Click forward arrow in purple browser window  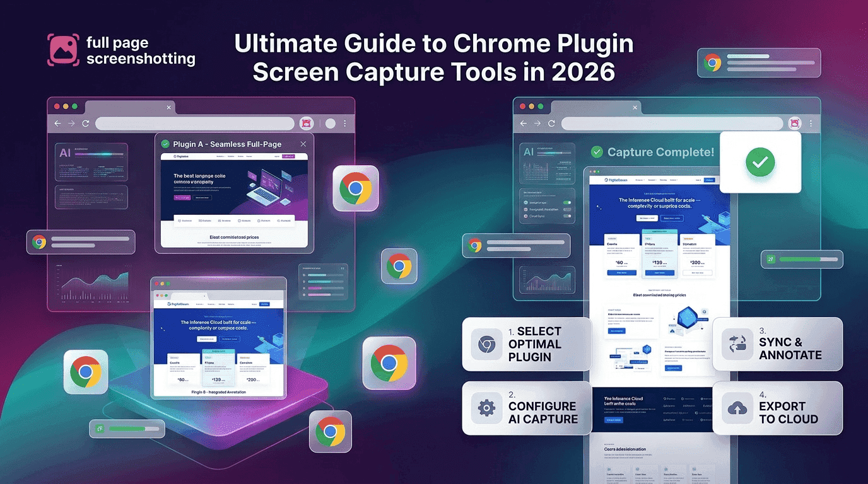coord(71,124)
